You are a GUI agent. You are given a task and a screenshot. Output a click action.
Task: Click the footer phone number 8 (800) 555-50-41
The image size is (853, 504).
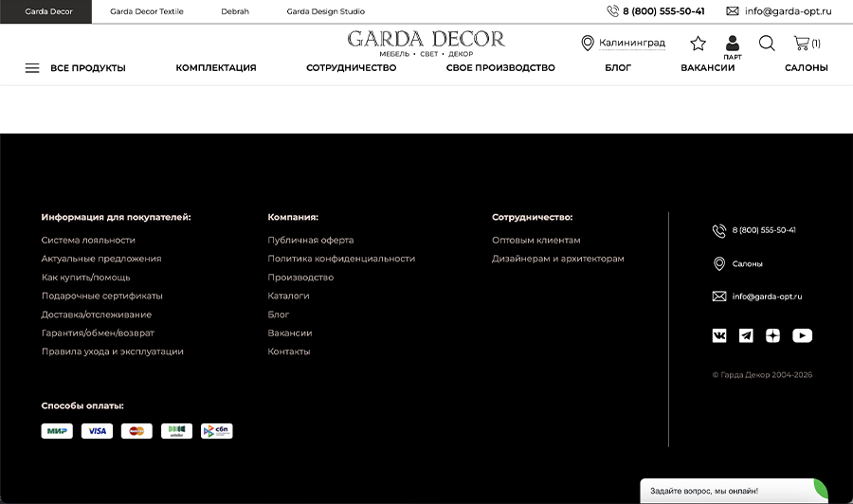coord(764,230)
